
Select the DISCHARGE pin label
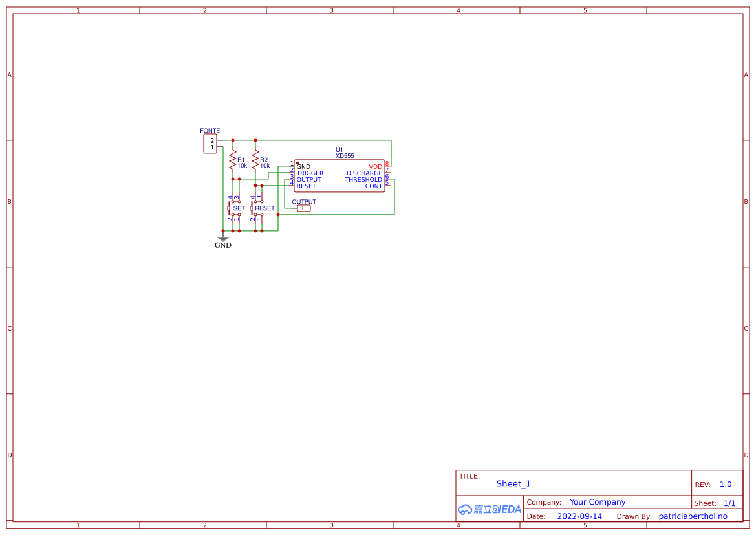364,173
